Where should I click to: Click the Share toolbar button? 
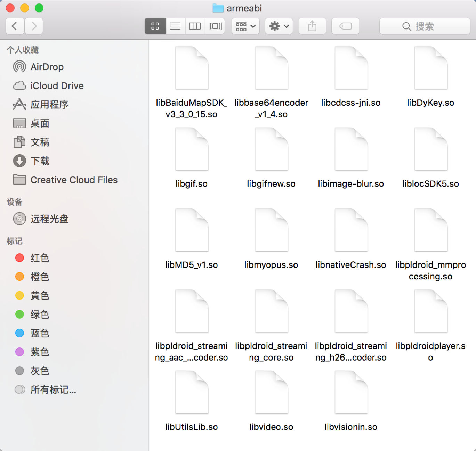[x=312, y=26]
